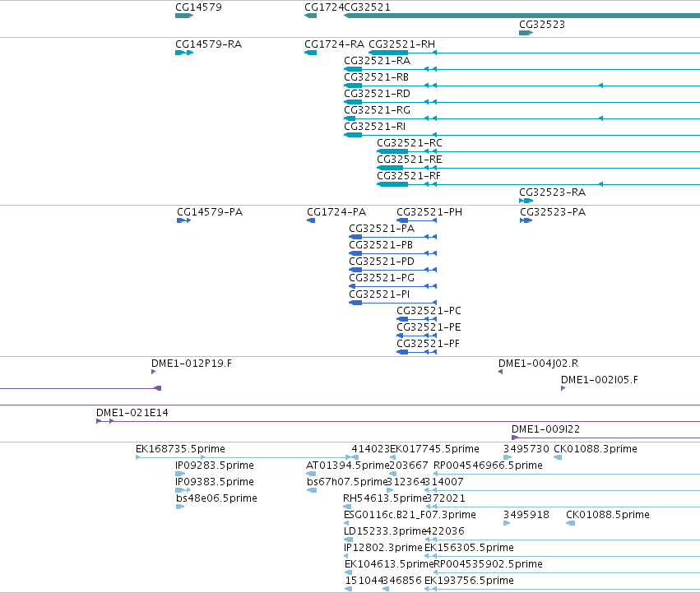Viewport: 700px width, 593px height.
Task: Click transcript CG32521-RF label
Action: coord(409,176)
